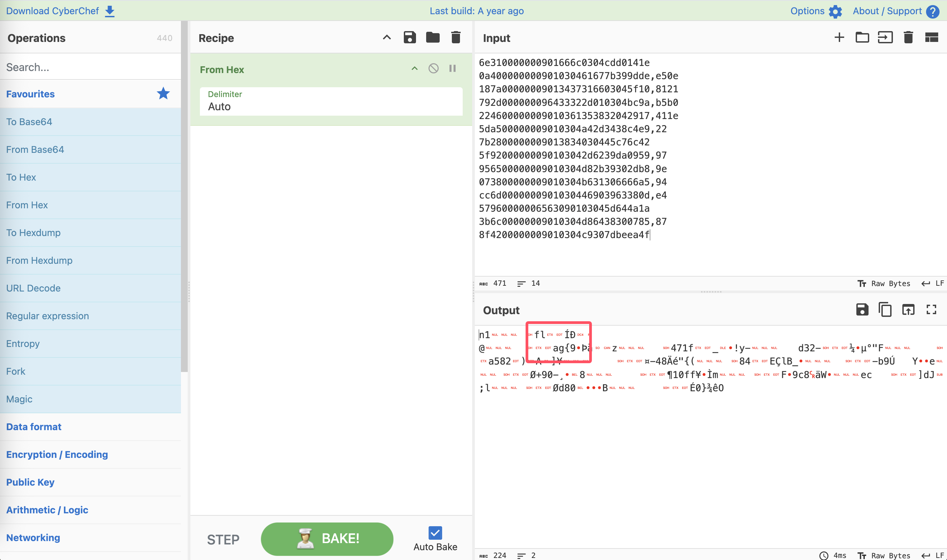Clear the recipe with the trash icon
The height and width of the screenshot is (560, 947).
point(456,37)
